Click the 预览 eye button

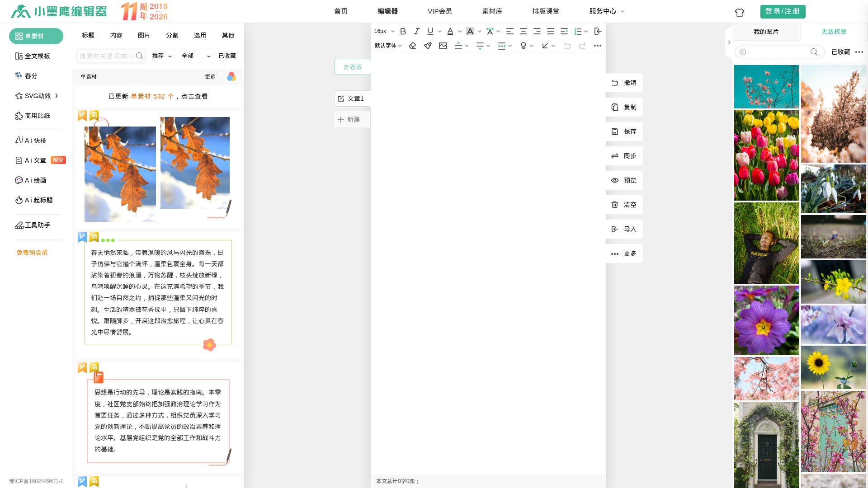tap(624, 180)
